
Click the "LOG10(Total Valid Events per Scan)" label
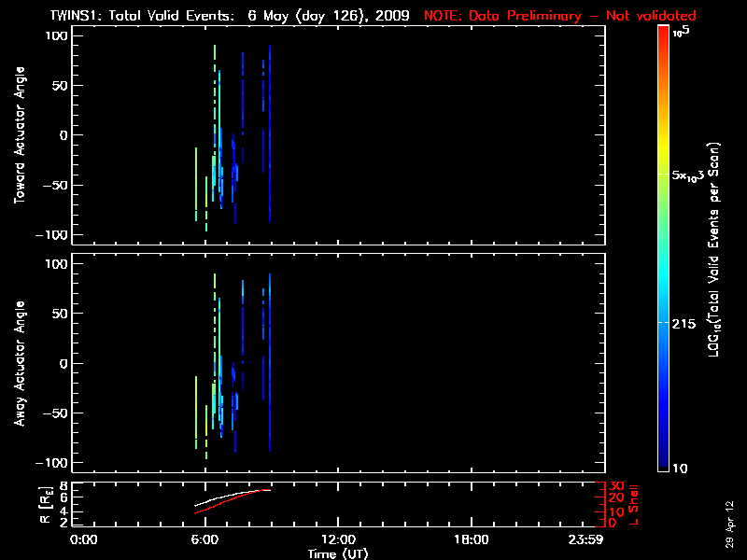[x=713, y=249]
